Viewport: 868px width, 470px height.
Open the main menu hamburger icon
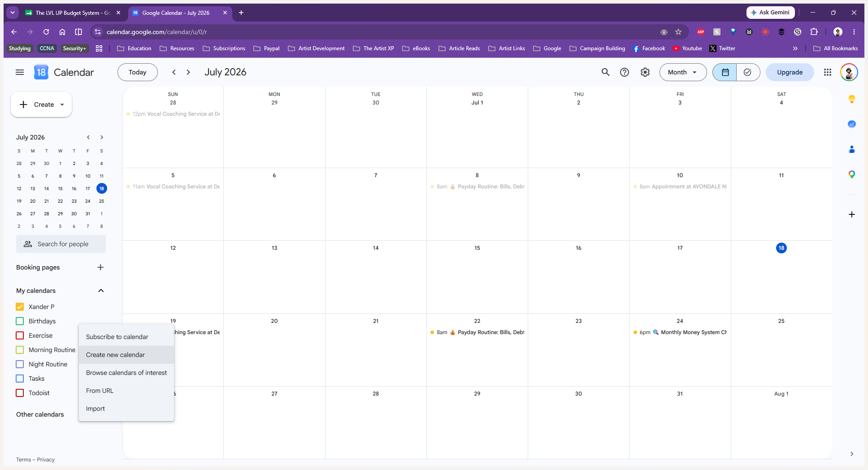pyautogui.click(x=20, y=72)
